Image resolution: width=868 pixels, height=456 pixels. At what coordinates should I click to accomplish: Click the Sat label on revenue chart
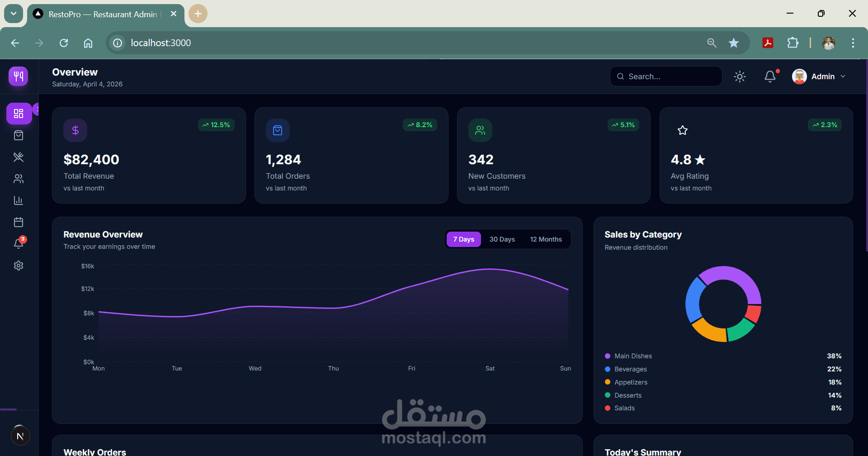pos(490,368)
